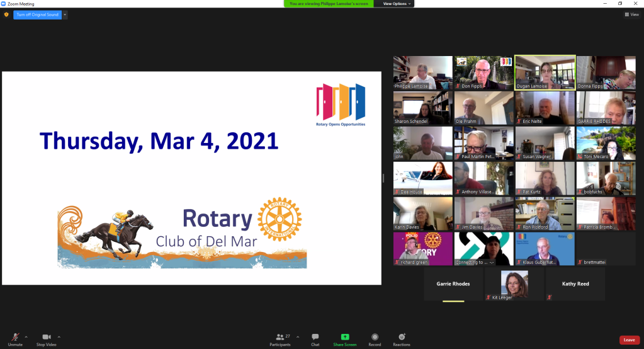Open the Participants panel
Viewport: 644px width, 349px height.
pyautogui.click(x=280, y=338)
